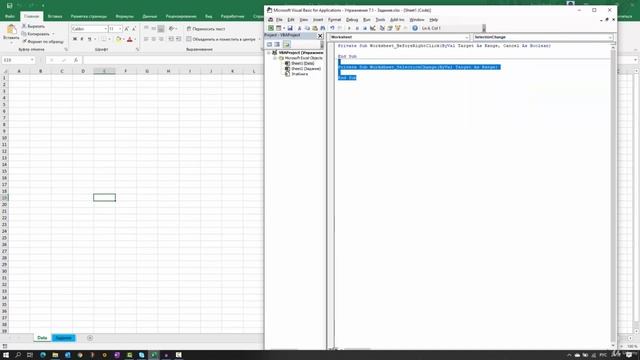The height and width of the screenshot is (360, 640).
Task: Add a new sheet with plus button
Action: pos(90,338)
